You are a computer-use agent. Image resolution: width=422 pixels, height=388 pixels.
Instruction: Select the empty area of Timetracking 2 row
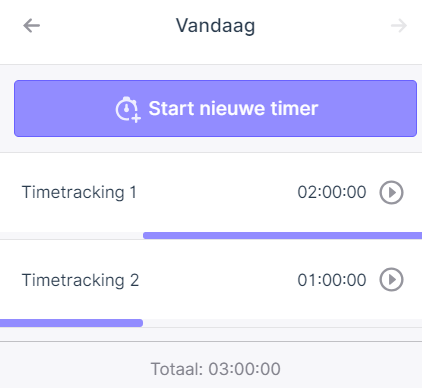coord(217,280)
